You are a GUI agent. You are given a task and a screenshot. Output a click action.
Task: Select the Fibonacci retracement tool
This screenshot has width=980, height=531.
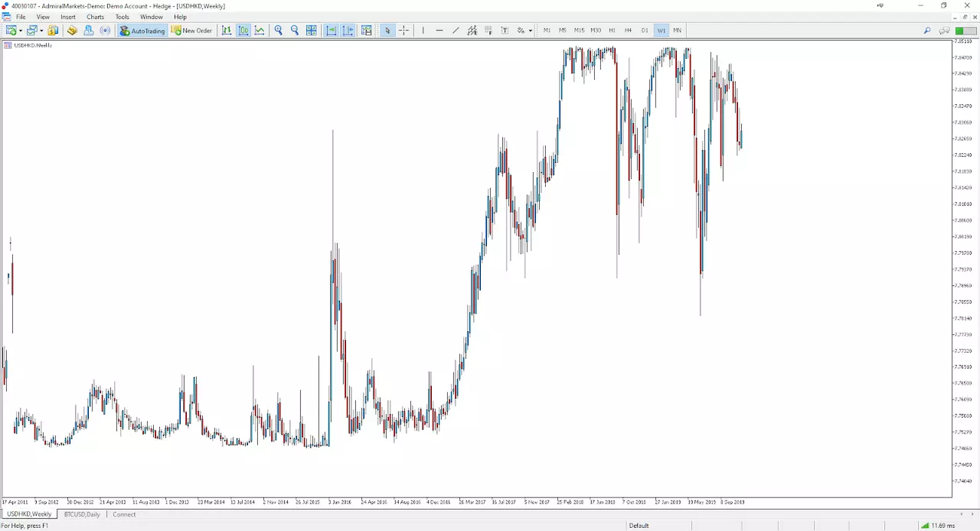click(x=488, y=31)
